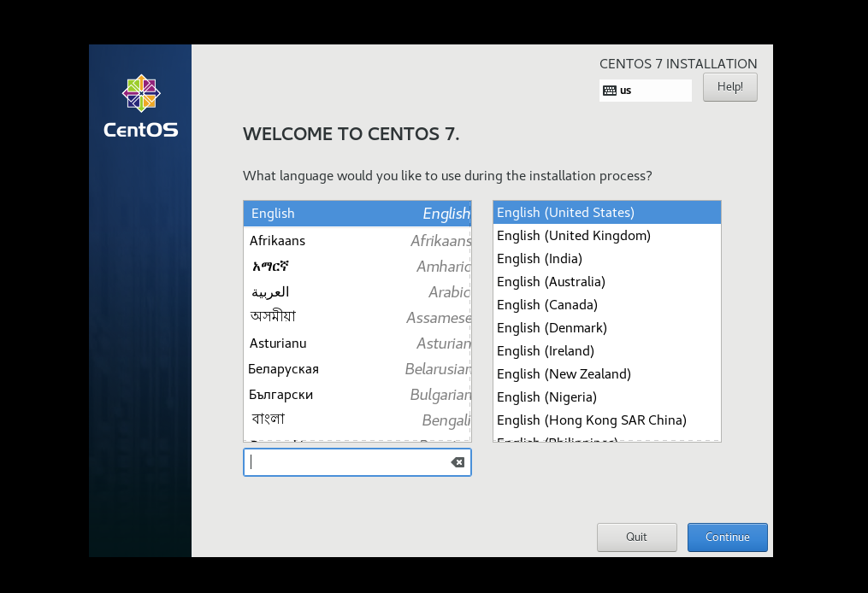This screenshot has height=593, width=868.
Task: Select Bulgarian in the language list
Action: (357, 395)
